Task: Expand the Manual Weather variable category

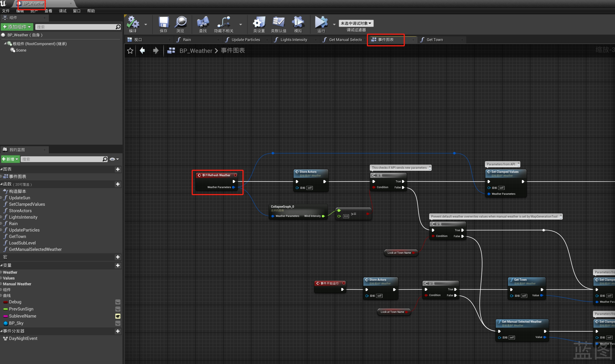Action: (2, 284)
